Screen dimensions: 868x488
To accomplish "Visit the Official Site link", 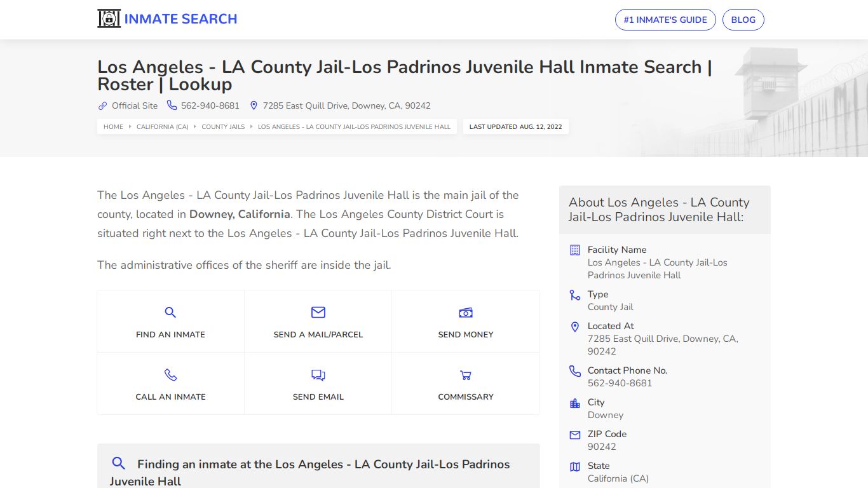I will 135,105.
